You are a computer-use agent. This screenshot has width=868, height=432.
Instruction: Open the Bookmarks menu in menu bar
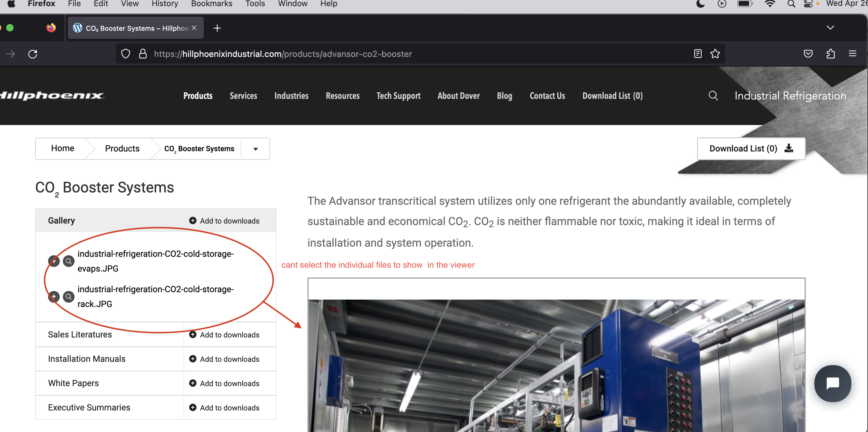tap(211, 4)
